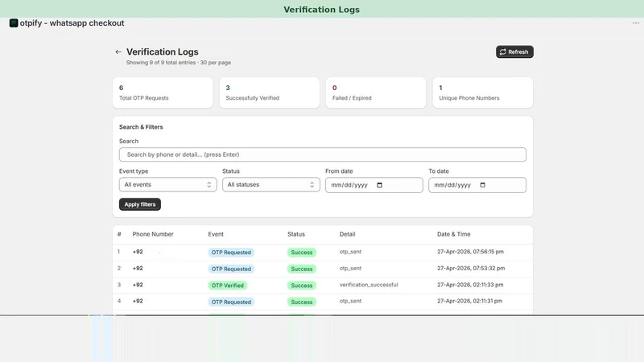Click otp_sent detail in row 4
The width and height of the screenshot is (644, 362).
350,301
